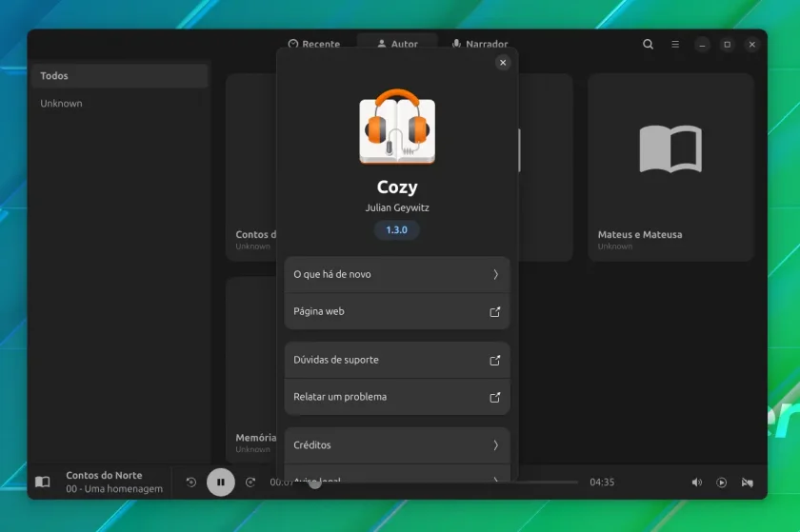
Task: Click the Cozy headphones app logo
Action: 397,127
